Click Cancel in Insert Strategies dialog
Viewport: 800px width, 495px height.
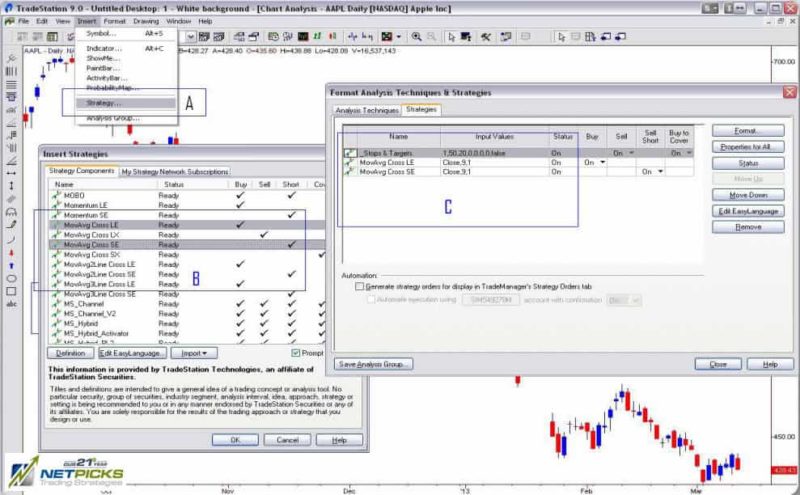(x=287, y=440)
